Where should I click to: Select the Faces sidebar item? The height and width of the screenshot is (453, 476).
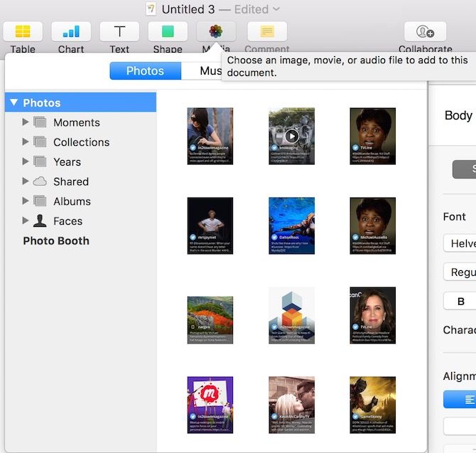(x=67, y=221)
